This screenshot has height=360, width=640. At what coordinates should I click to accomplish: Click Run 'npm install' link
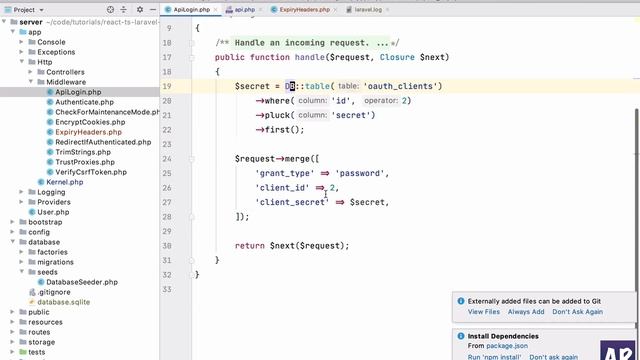coord(494,357)
